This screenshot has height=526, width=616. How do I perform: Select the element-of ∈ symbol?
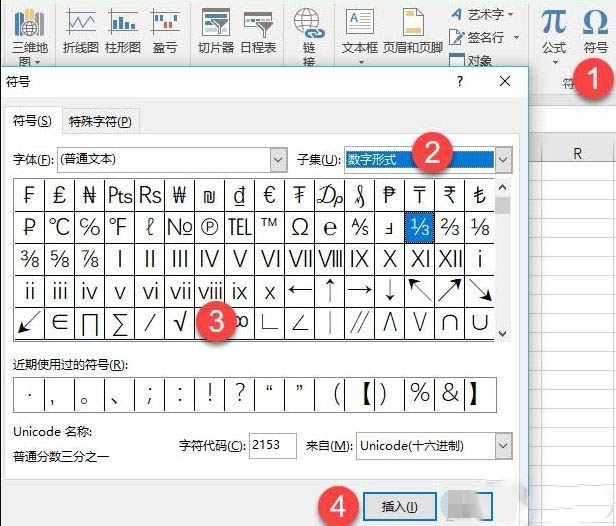click(x=60, y=323)
